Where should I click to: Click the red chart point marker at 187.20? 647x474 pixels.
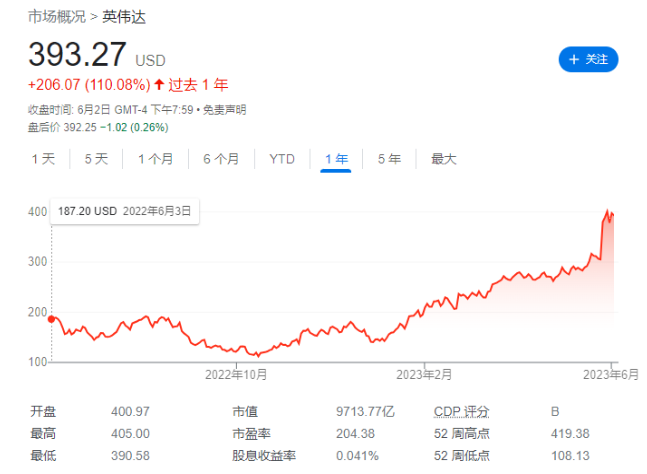pyautogui.click(x=52, y=319)
